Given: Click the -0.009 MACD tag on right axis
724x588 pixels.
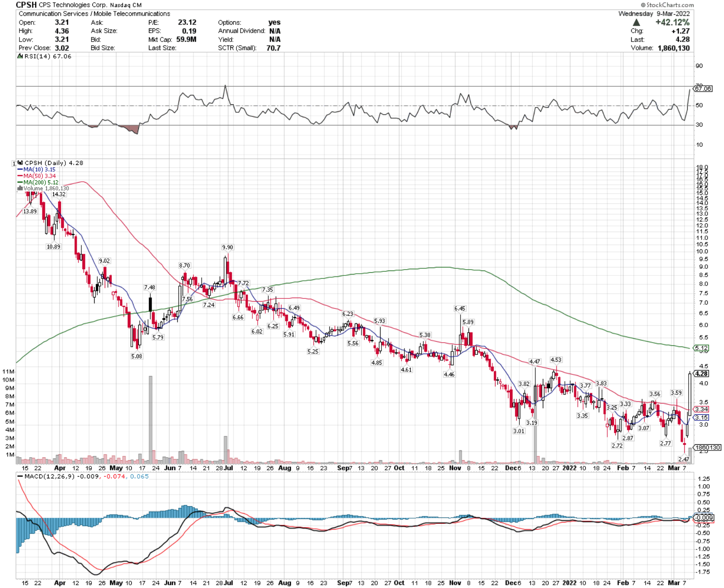Looking at the screenshot, I should pyautogui.click(x=704, y=518).
